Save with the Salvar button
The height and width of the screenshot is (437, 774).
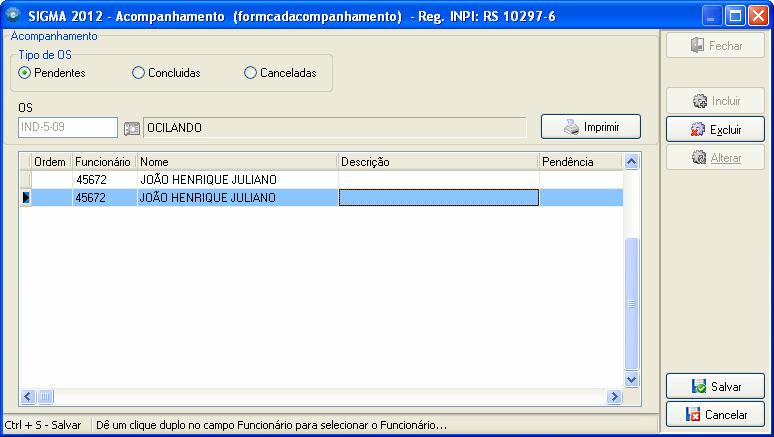coord(715,387)
